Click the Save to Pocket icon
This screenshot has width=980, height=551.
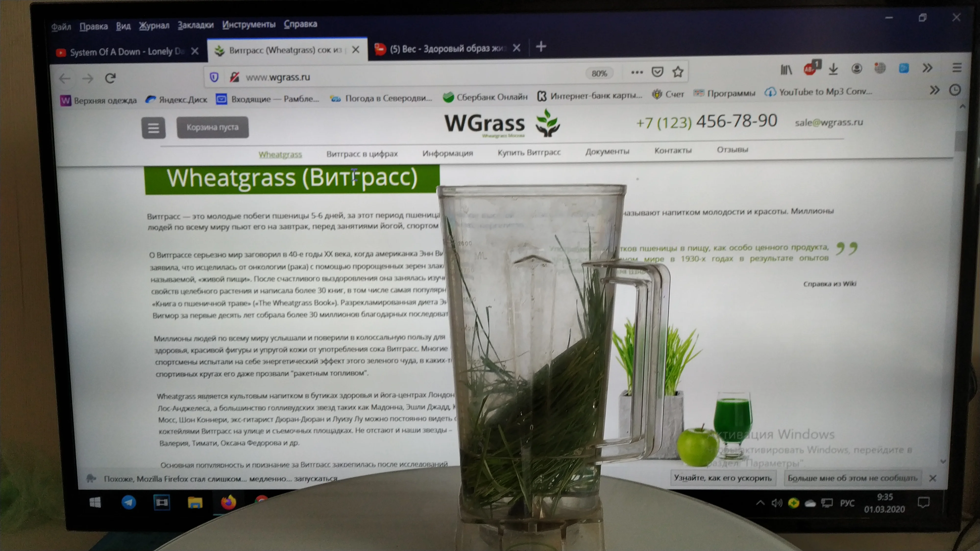pos(657,72)
